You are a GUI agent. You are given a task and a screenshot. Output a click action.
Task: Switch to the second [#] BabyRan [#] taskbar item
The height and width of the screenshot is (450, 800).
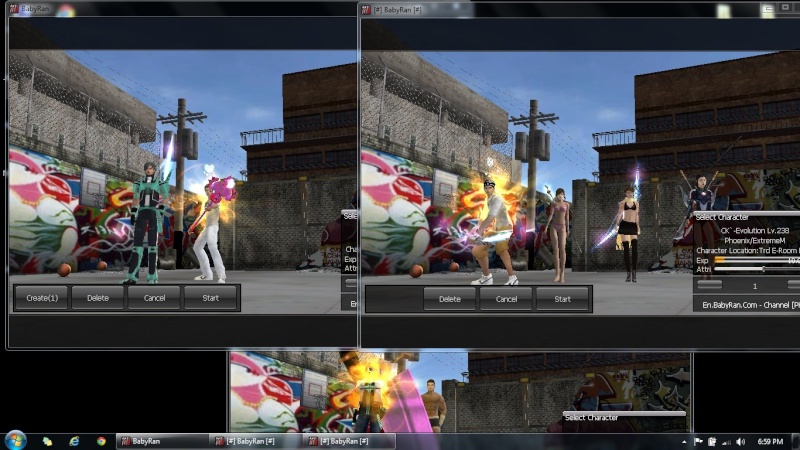point(349,441)
